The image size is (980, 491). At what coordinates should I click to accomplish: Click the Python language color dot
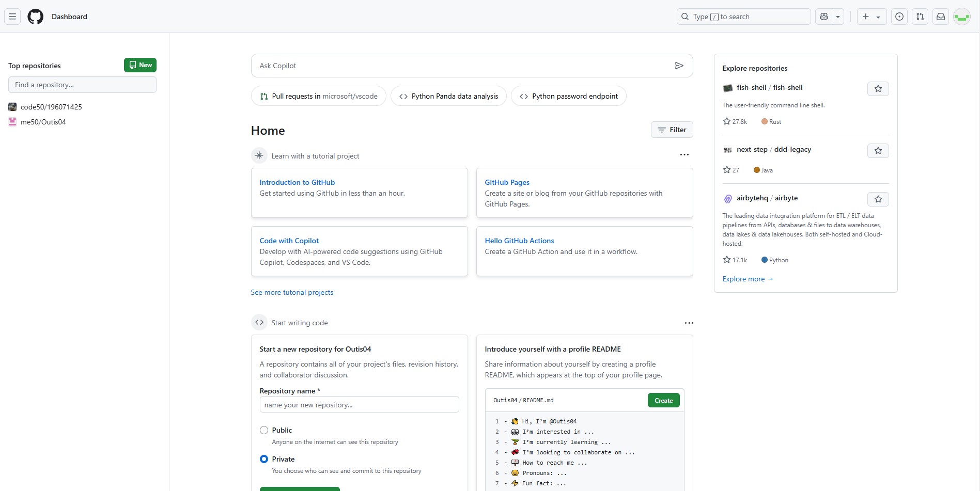click(765, 260)
